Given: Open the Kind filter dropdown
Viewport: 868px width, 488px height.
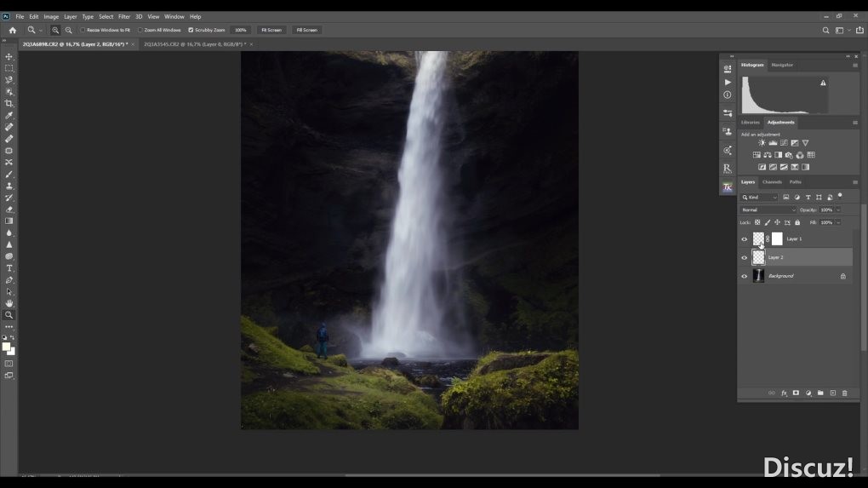Looking at the screenshot, I should coord(759,198).
